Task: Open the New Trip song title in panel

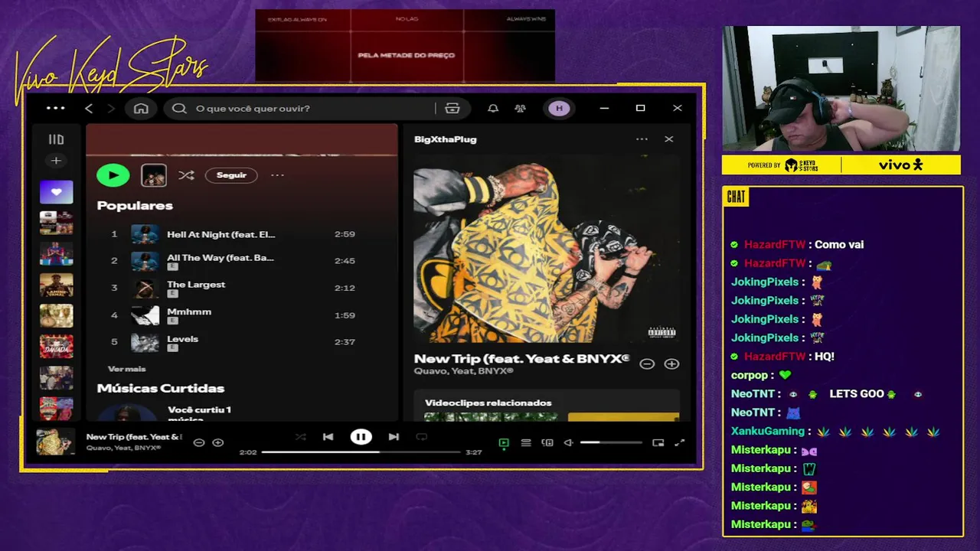Action: [521, 358]
